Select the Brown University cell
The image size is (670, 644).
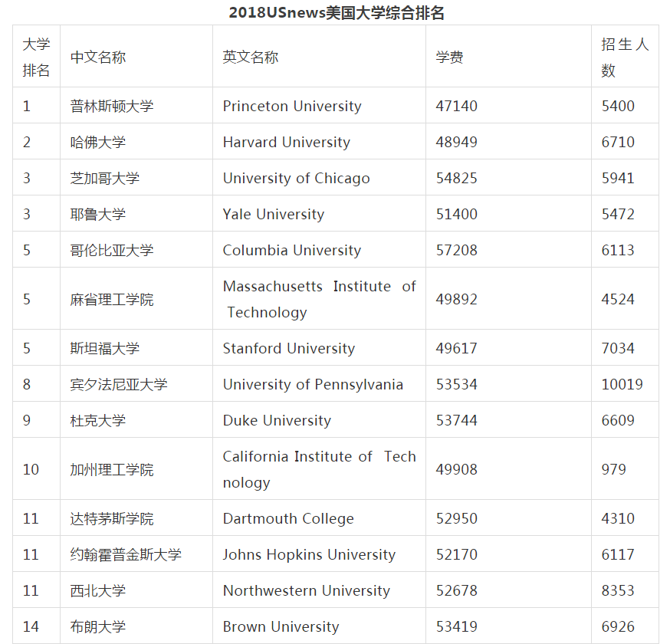click(x=281, y=626)
